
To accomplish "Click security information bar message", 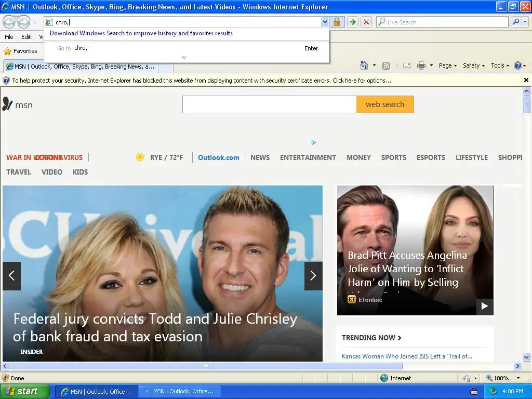I will [x=202, y=81].
